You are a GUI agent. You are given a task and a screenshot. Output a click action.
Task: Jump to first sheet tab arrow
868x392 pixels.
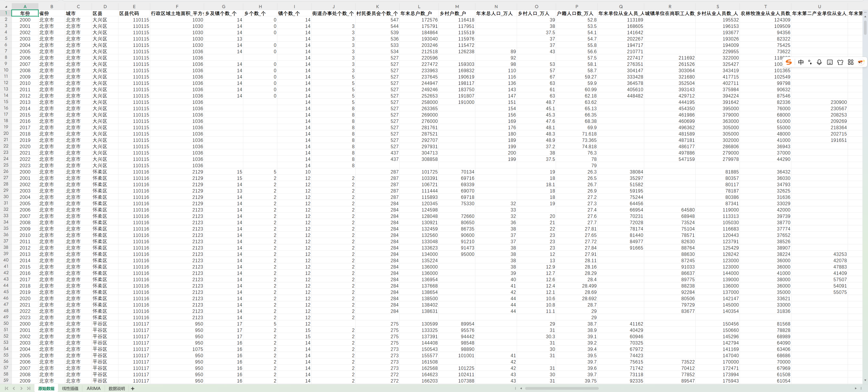point(6,388)
